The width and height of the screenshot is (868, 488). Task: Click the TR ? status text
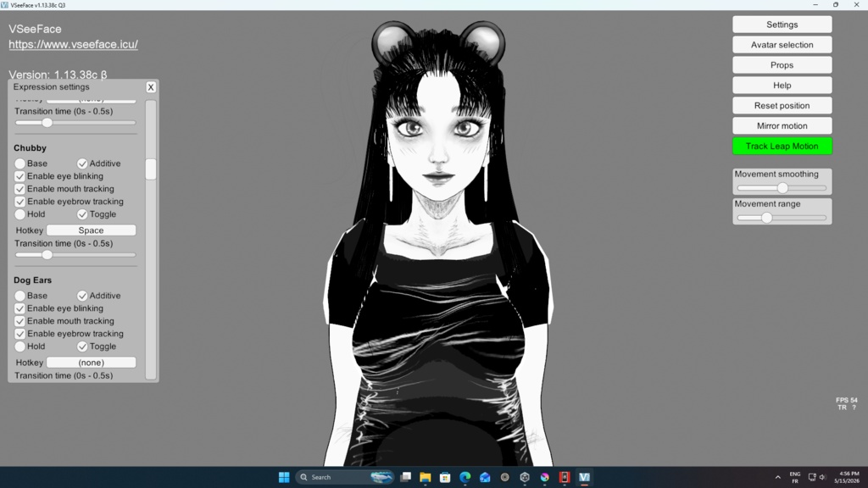[847, 408]
